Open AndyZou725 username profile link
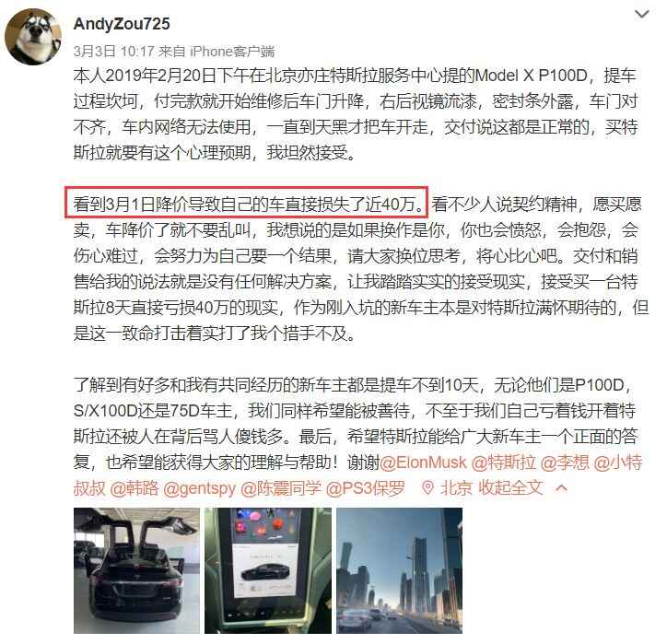 (x=122, y=24)
